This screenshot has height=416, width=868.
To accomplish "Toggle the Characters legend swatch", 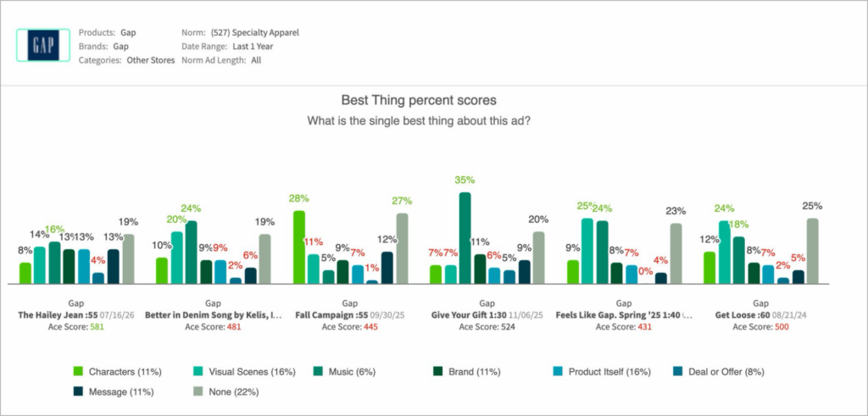I will coord(78,372).
